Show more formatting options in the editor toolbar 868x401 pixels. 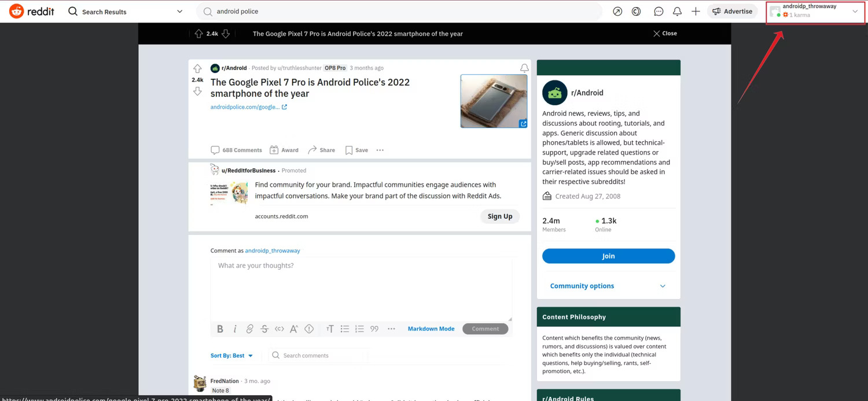pos(391,329)
